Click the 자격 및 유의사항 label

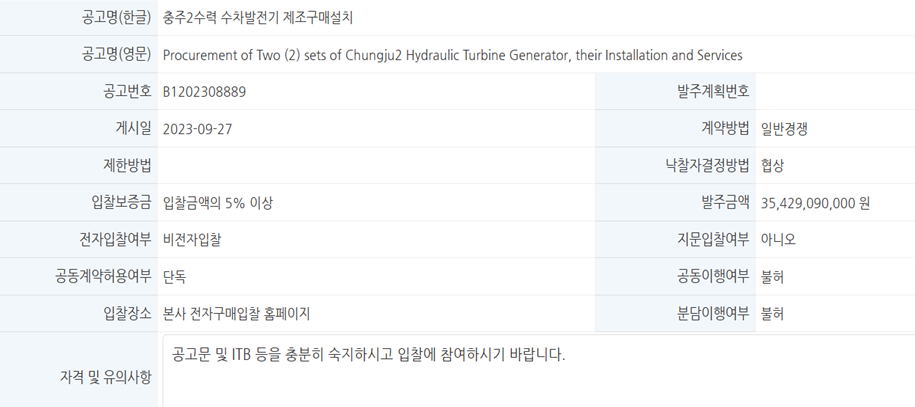[x=106, y=376]
